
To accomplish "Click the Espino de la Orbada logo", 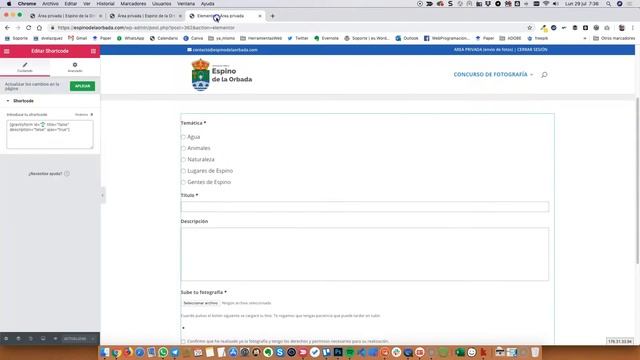I will [x=222, y=75].
